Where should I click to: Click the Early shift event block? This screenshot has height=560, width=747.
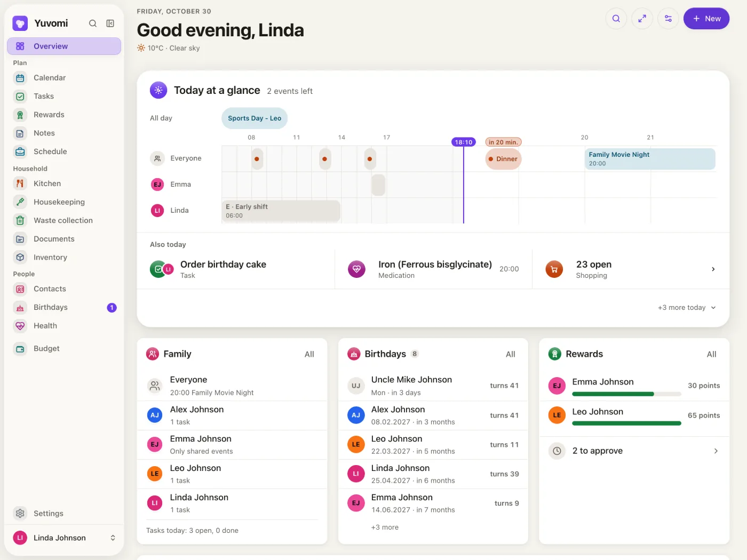[x=281, y=211]
